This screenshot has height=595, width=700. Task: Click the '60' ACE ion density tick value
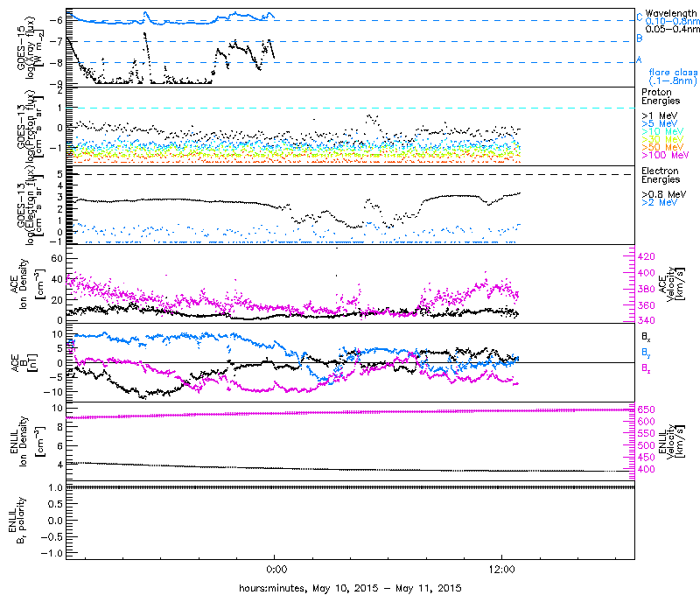click(57, 258)
